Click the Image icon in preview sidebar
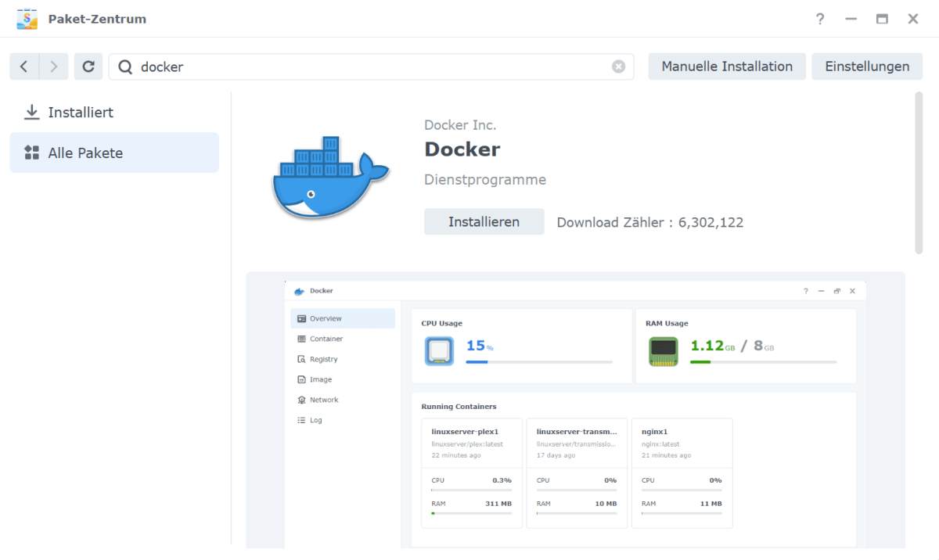 302,379
